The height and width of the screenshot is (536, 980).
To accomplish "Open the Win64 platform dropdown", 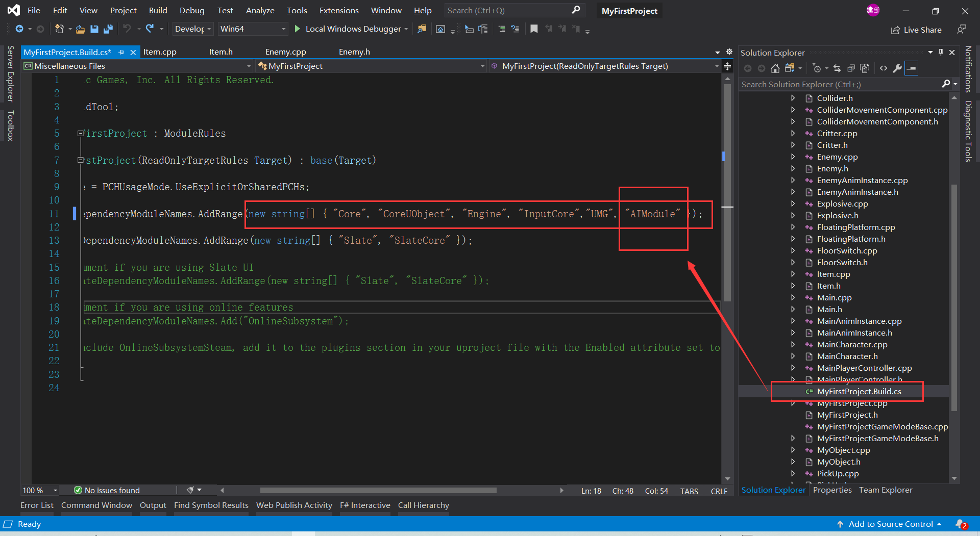I will [284, 29].
